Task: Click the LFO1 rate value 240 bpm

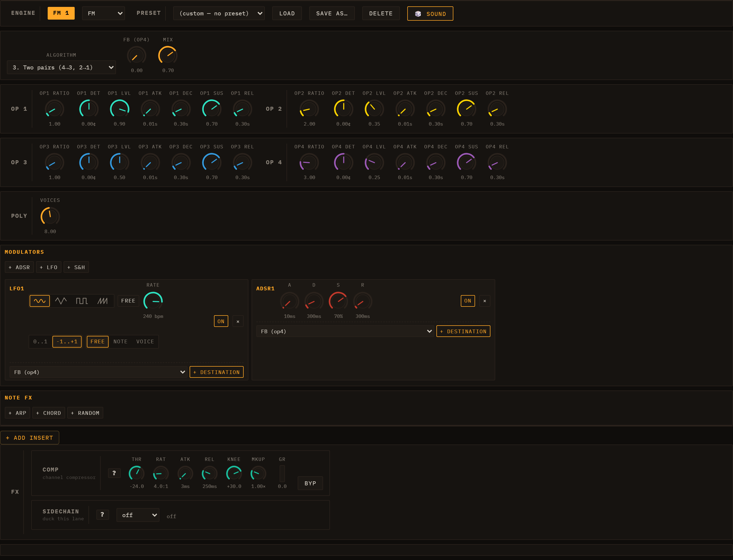Action: click(153, 316)
